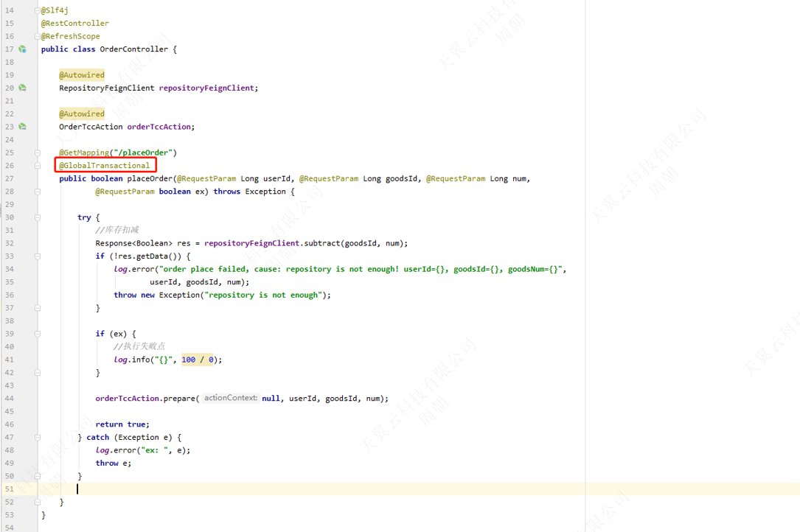Click line number 44 in the gutter
Screen dimensions: 800x532
point(10,399)
